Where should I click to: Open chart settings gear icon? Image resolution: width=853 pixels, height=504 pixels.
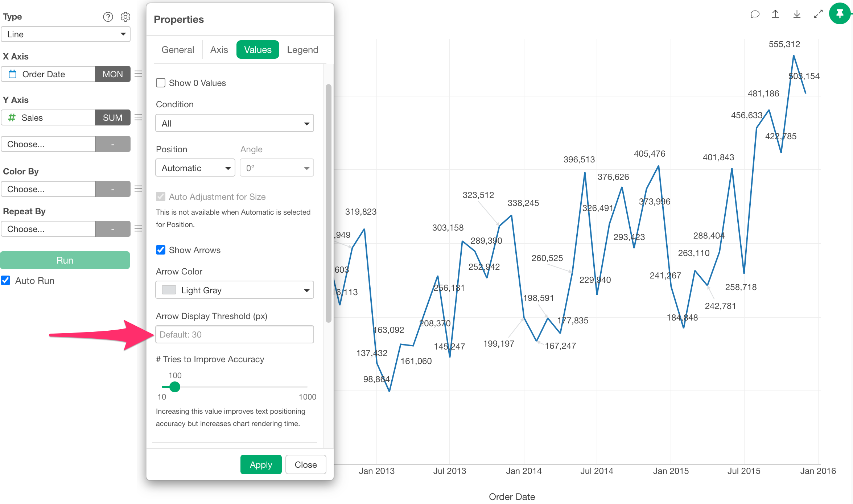tap(125, 17)
